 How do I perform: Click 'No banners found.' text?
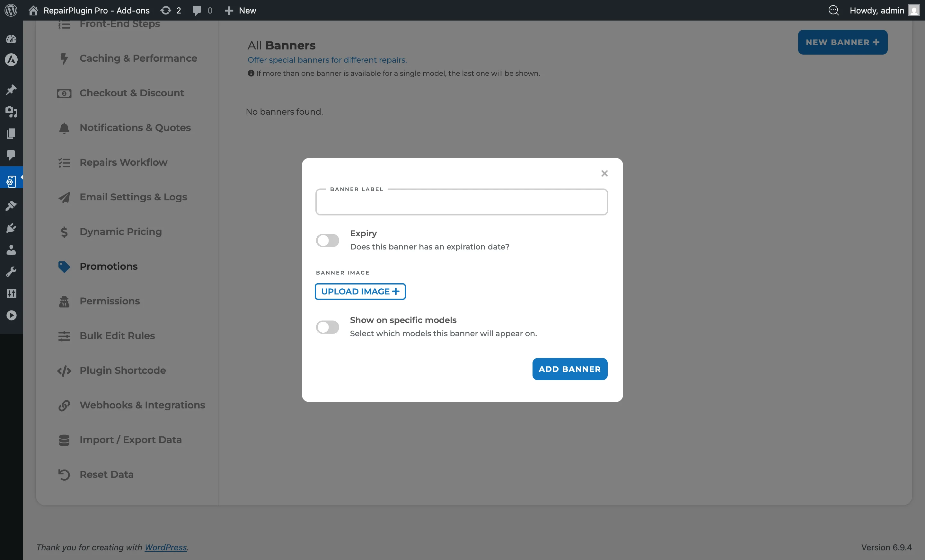click(x=284, y=111)
